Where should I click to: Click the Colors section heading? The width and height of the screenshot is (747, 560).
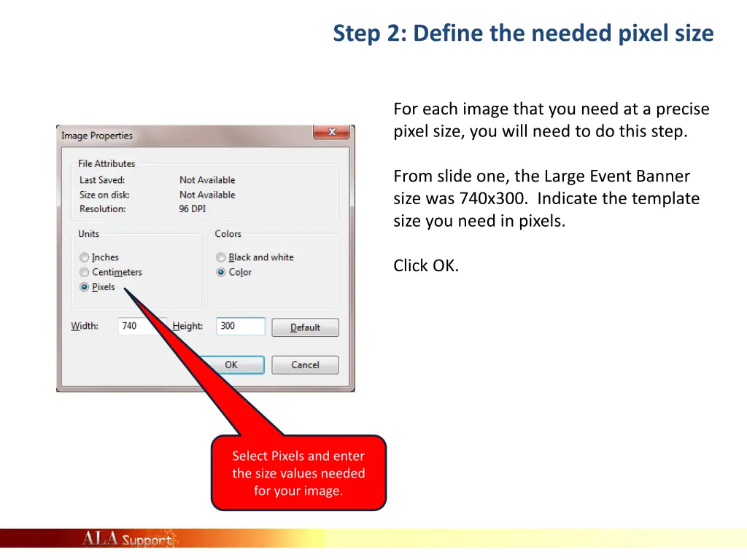[227, 233]
